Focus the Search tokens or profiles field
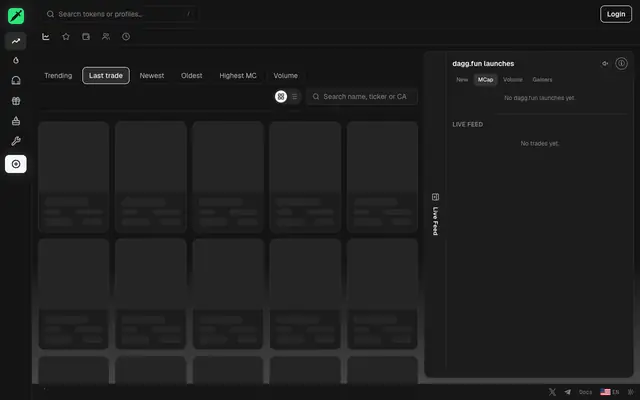Viewport: 640px width, 400px height. coord(121,14)
